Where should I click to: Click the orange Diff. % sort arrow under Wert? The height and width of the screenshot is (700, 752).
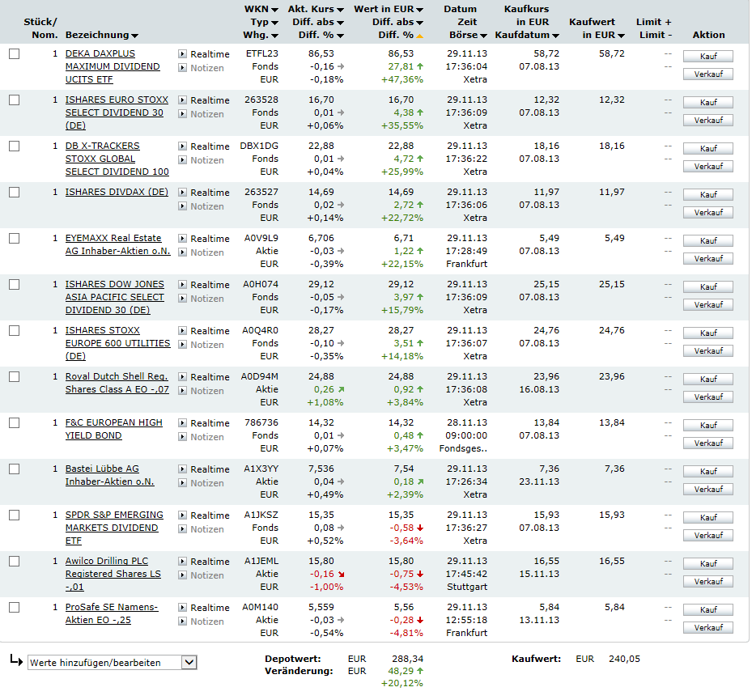click(419, 36)
